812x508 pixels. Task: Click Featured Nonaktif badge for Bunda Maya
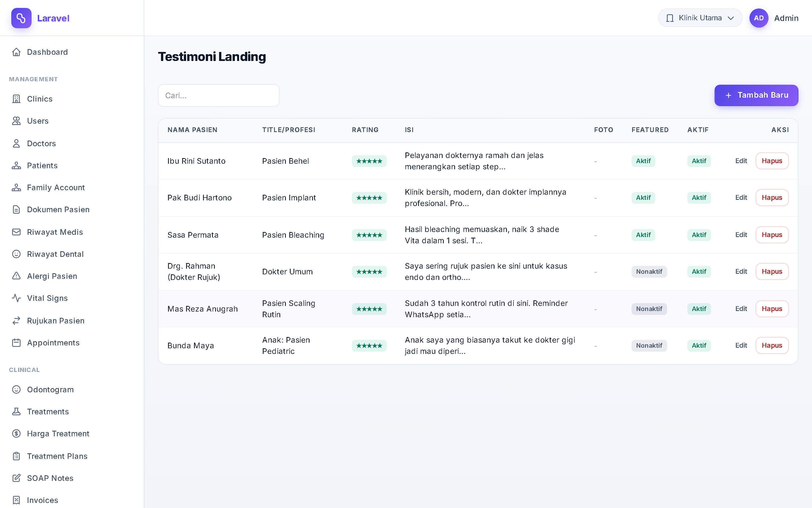[649, 345]
